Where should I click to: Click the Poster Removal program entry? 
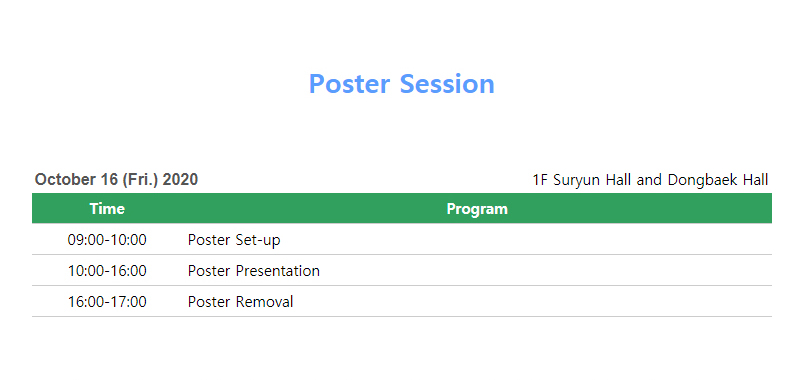tap(240, 302)
